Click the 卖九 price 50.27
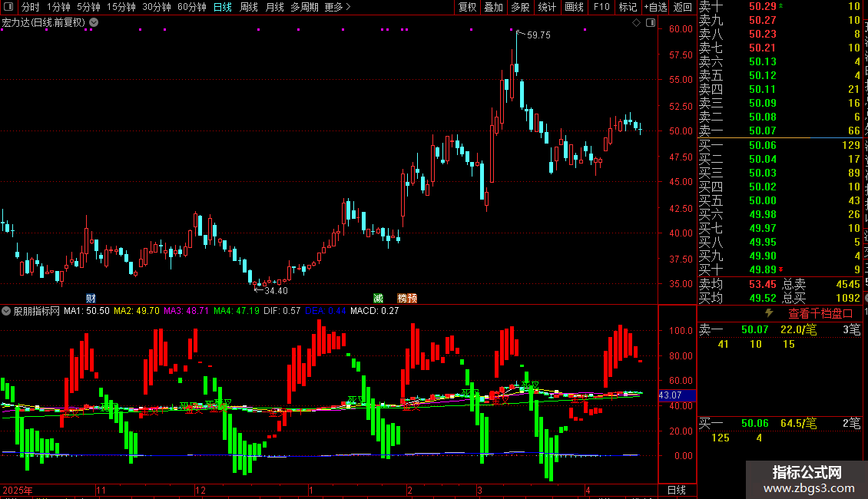 pos(762,20)
